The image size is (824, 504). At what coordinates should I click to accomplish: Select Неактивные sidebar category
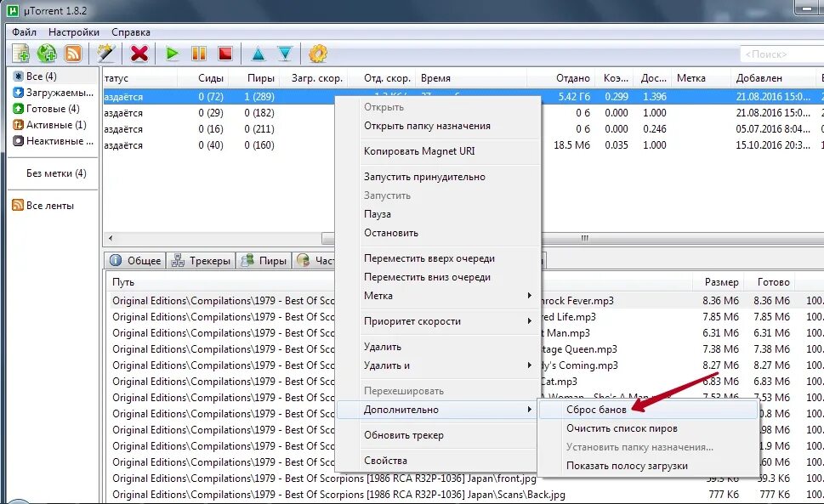53,141
